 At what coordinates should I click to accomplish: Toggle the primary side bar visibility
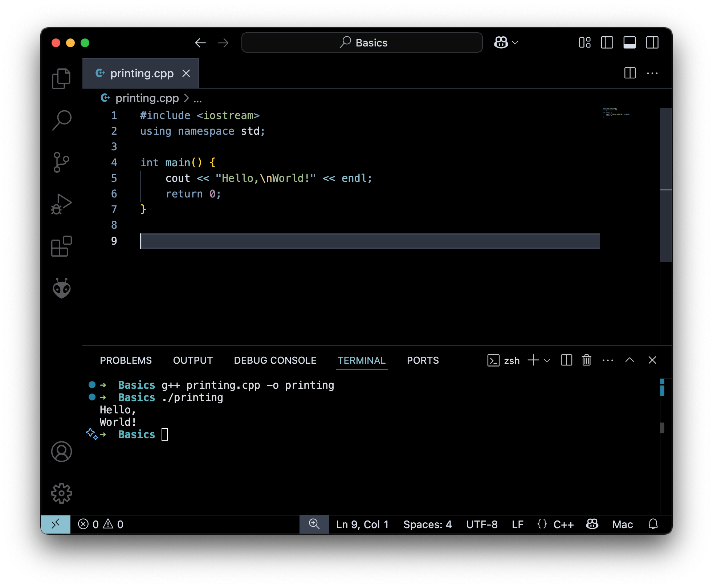[607, 42]
